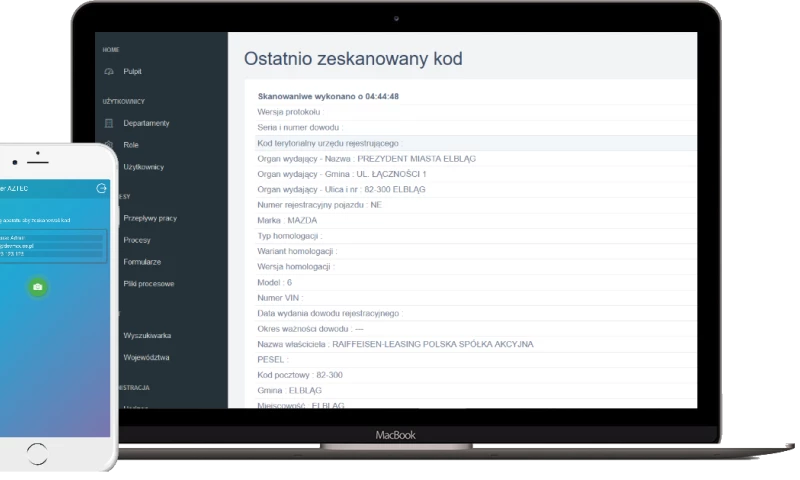Select the 'Model : 6' row
Viewport: 800px width, 480px height.
[476, 282]
